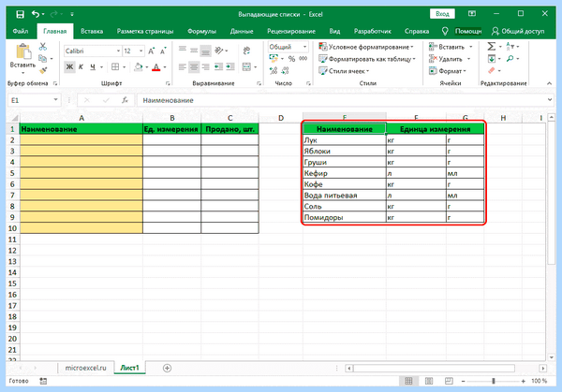
Task: Click the Fill down icon
Action: 492,58
